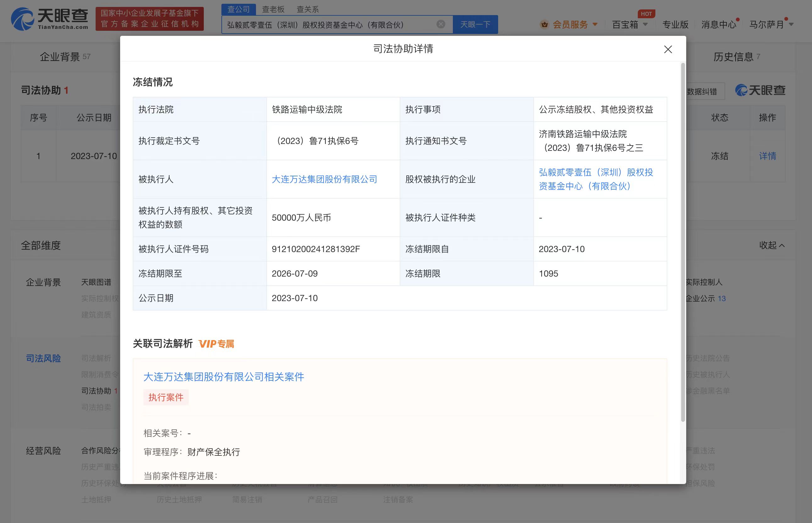The image size is (812, 523).
Task: Close the 司法协助详情 dialog
Action: click(668, 49)
